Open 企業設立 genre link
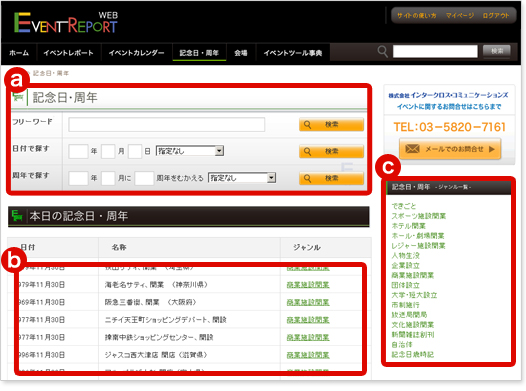Viewport: 526px width, 391px height. [x=406, y=265]
